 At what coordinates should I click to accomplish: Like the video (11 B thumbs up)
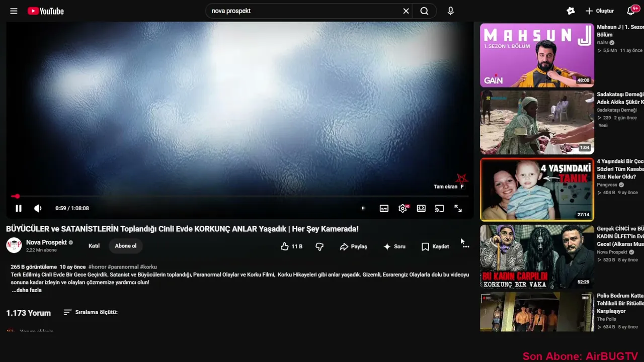[291, 246]
